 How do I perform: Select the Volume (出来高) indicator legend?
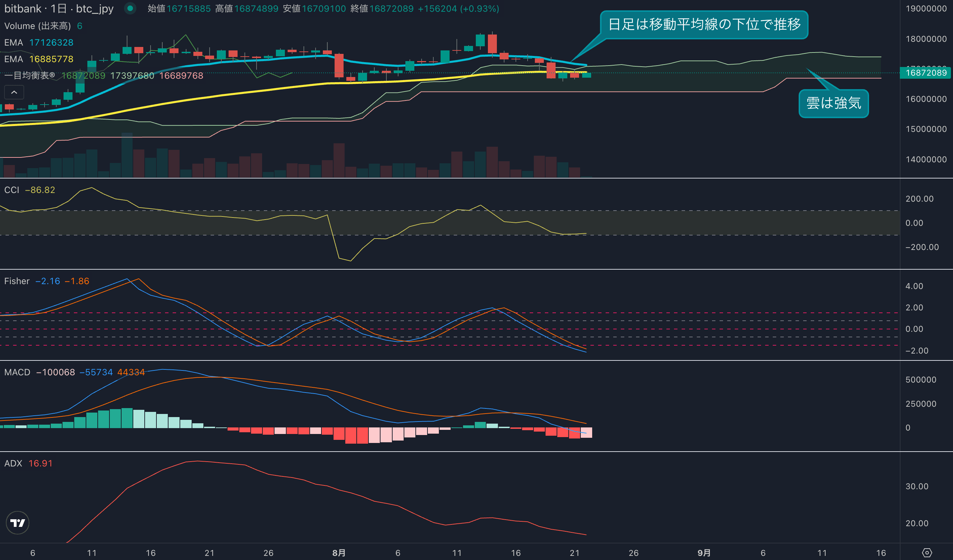37,26
